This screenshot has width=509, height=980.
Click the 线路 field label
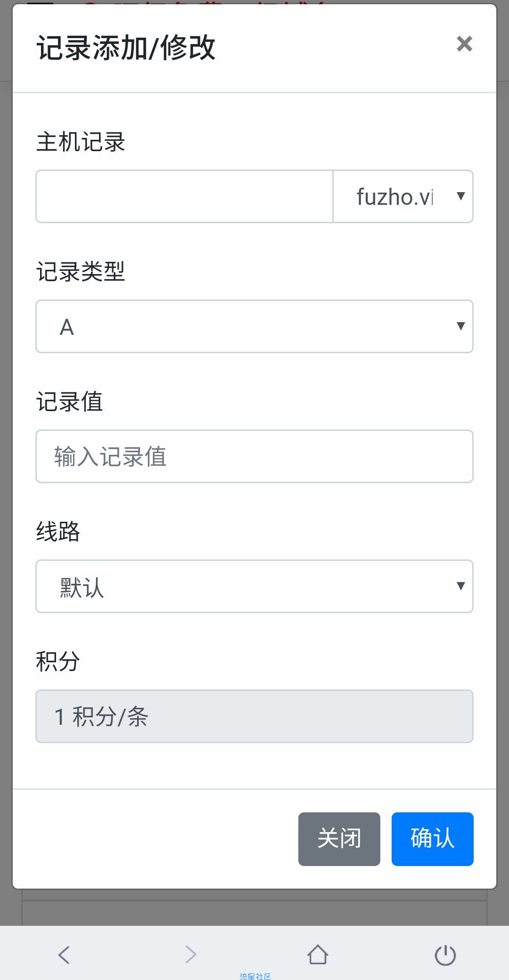pyautogui.click(x=58, y=532)
